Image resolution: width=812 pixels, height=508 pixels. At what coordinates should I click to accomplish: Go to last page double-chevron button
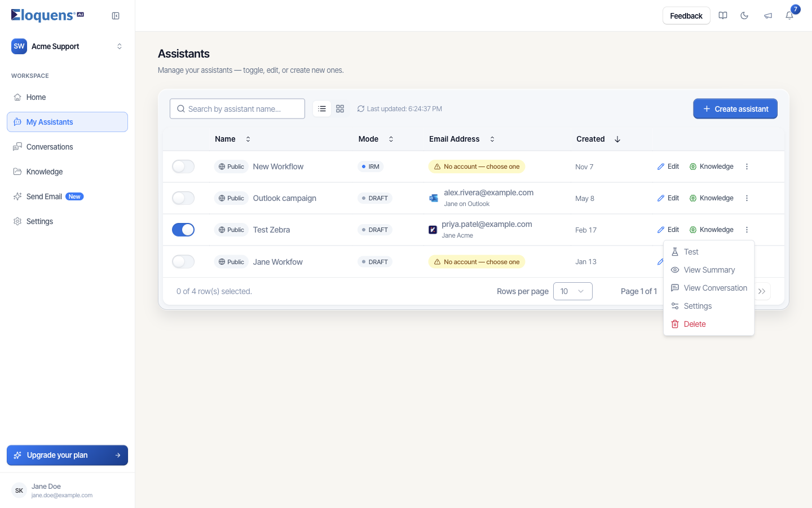tap(762, 291)
